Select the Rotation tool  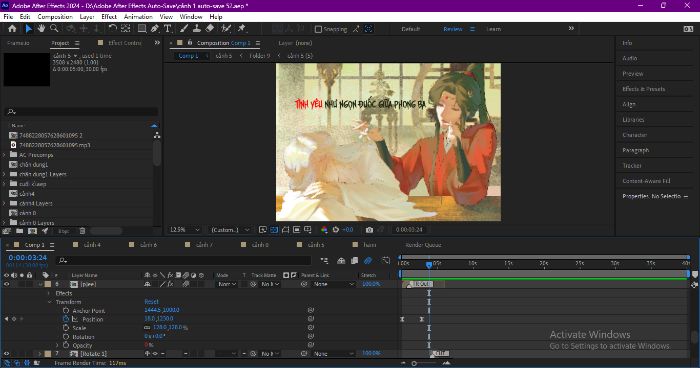point(112,29)
